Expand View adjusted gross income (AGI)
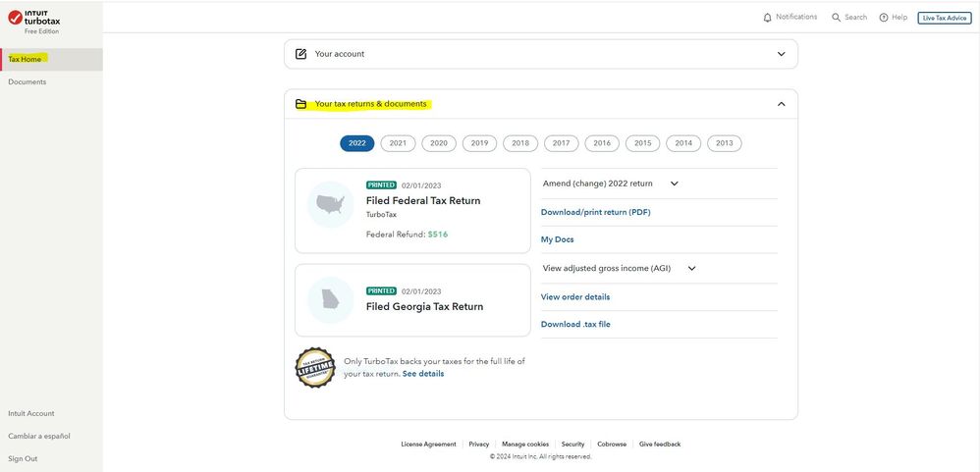This screenshot has width=980, height=472. [691, 268]
